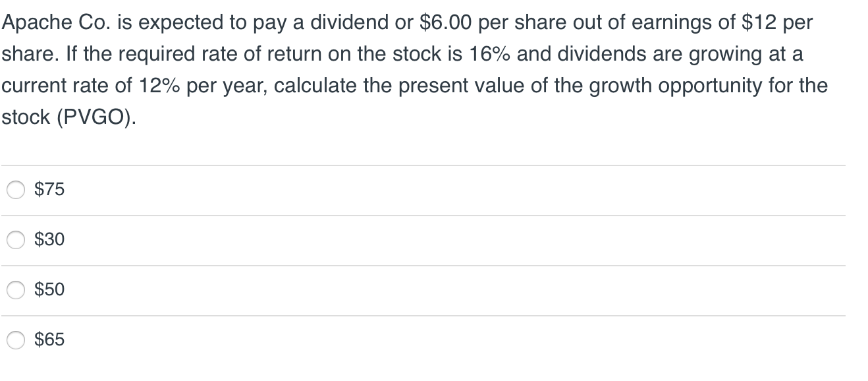This screenshot has width=868, height=381.
Task: Click the row containing $75
Action: (263, 190)
